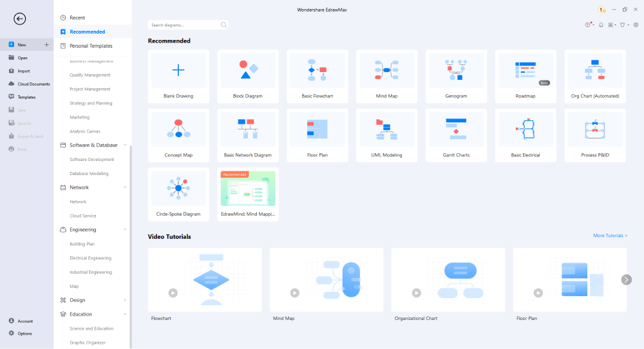This screenshot has width=644, height=349.
Task: Open the help question mark icon
Action: [588, 24]
